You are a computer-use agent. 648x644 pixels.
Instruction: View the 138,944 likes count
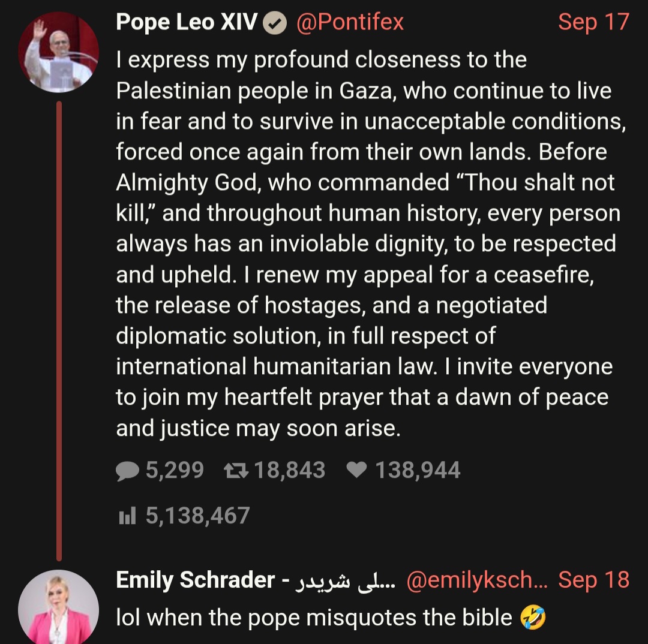point(418,470)
